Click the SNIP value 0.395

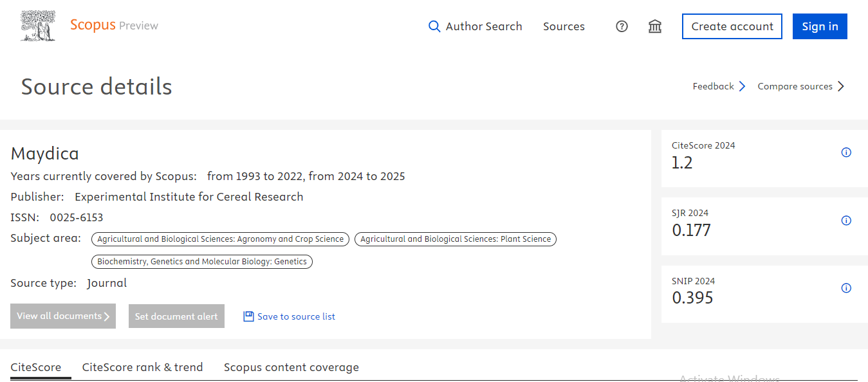pos(692,298)
